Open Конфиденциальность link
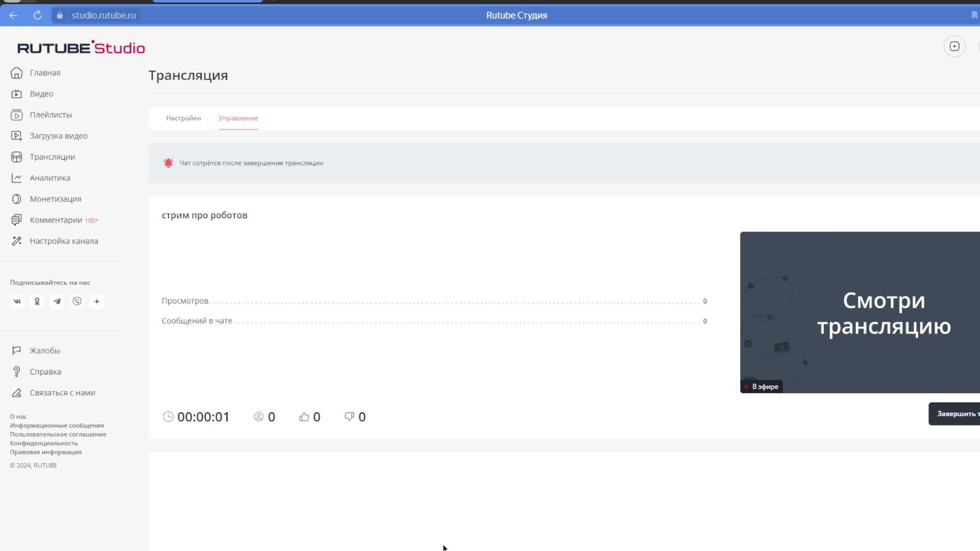 click(x=44, y=443)
